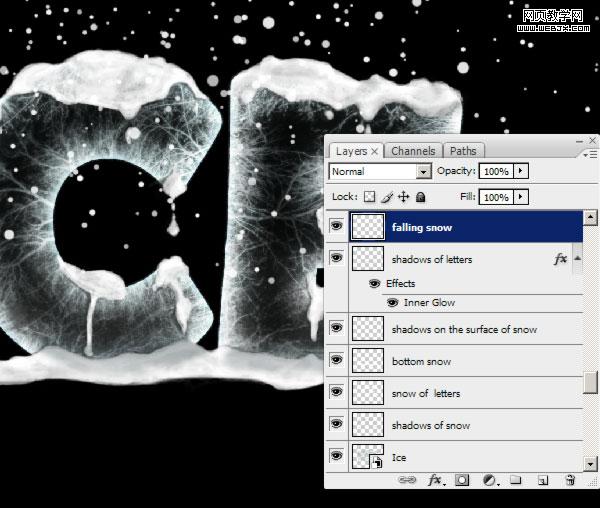
Task: Open the Layers panel options menu
Action: click(x=590, y=155)
